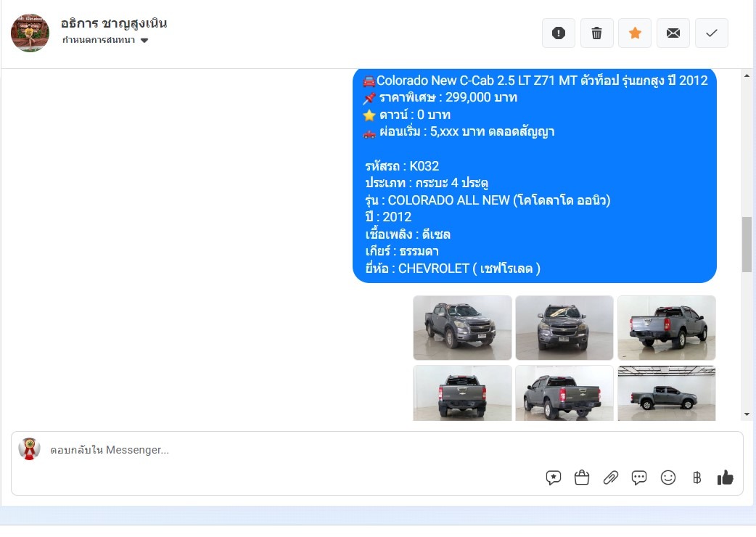The image size is (756, 537).
Task: Mark conversation as spam with exclamation icon
Action: click(x=559, y=33)
